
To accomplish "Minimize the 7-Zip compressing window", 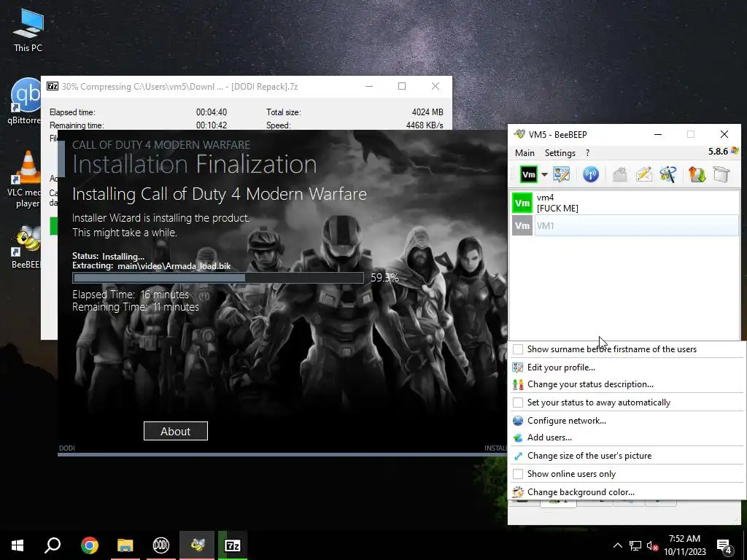I will click(368, 86).
